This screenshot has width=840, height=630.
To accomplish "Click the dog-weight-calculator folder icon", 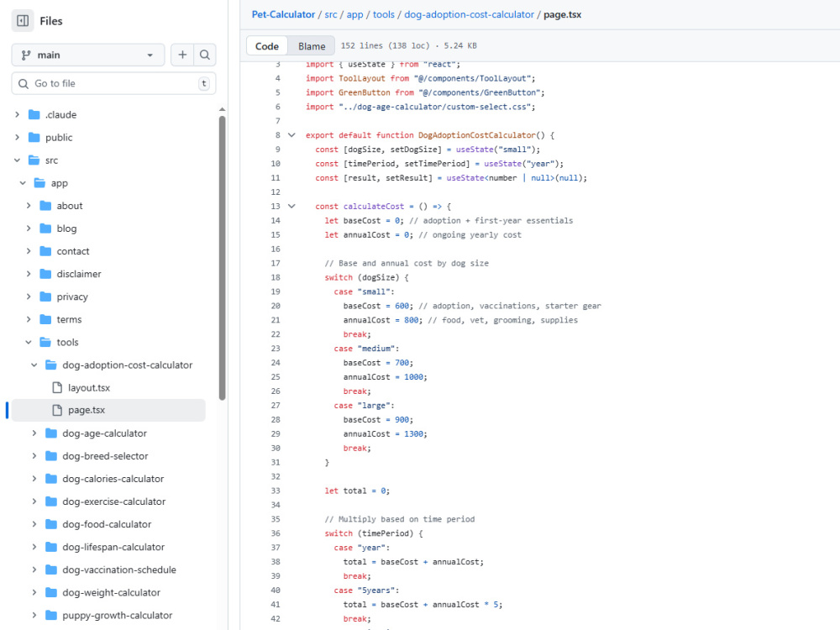I will click(x=51, y=592).
